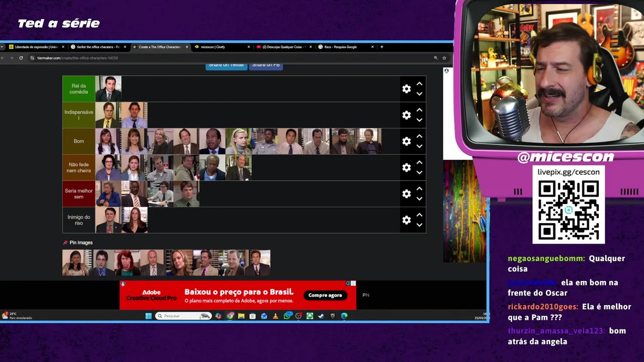The height and width of the screenshot is (362, 644).
Task: Click Share on Twitter button
Action: (x=226, y=65)
